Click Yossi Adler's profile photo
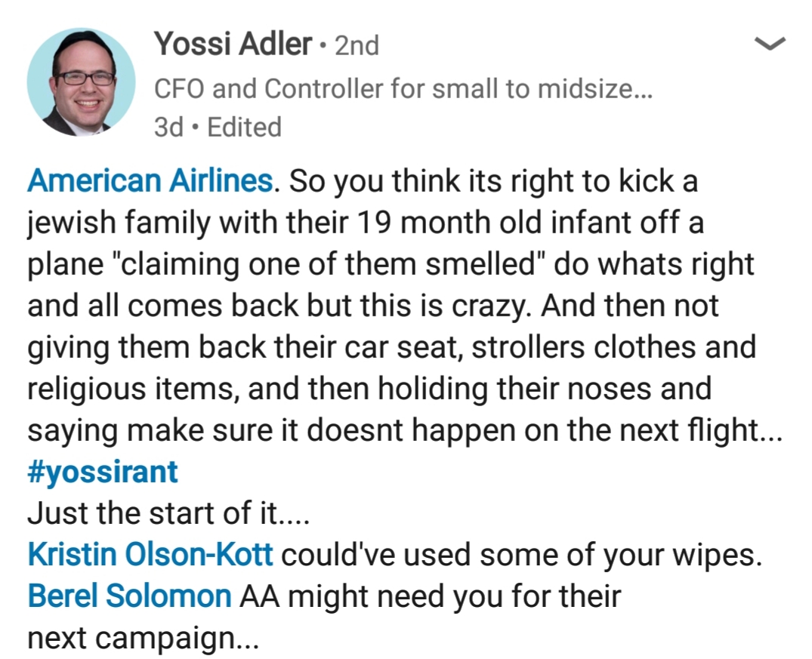The width and height of the screenshot is (812, 659). tap(81, 82)
